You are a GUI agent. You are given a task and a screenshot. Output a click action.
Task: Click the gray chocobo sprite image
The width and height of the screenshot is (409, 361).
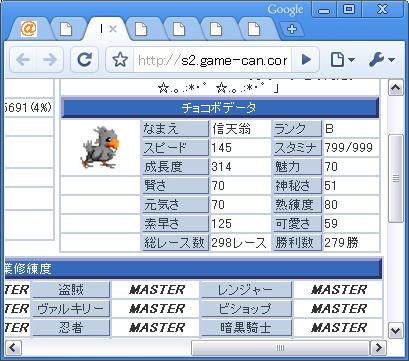coord(100,147)
